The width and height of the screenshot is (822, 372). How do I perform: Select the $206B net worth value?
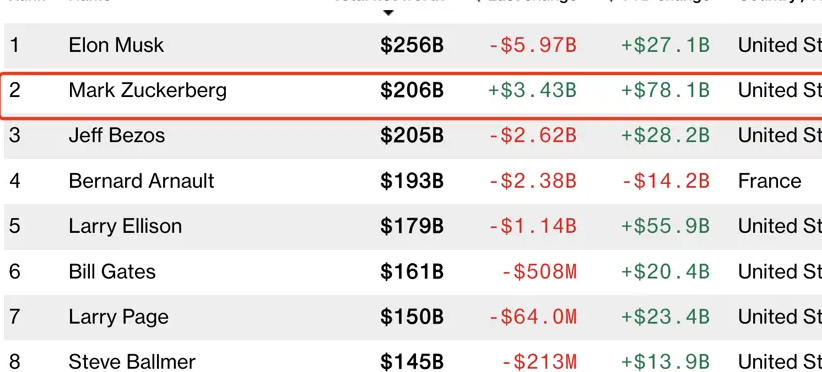(x=412, y=91)
